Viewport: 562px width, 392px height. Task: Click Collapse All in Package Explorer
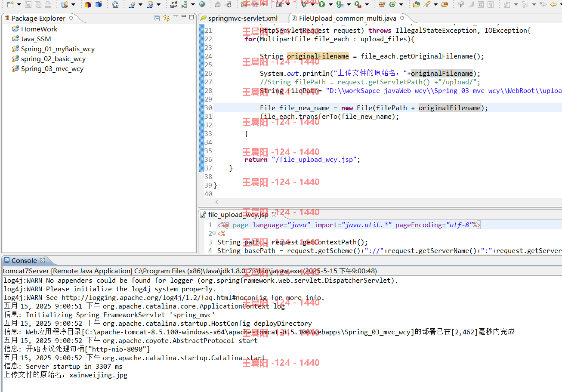157,18
